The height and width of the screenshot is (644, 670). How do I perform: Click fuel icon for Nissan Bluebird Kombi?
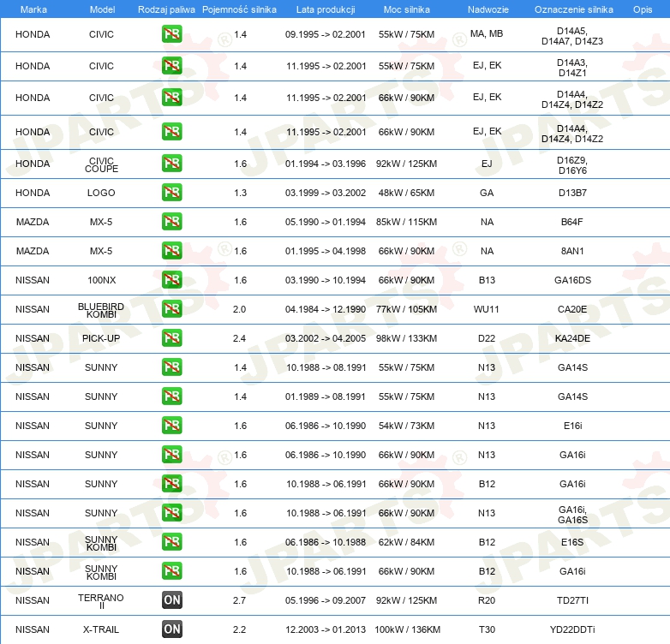[171, 309]
